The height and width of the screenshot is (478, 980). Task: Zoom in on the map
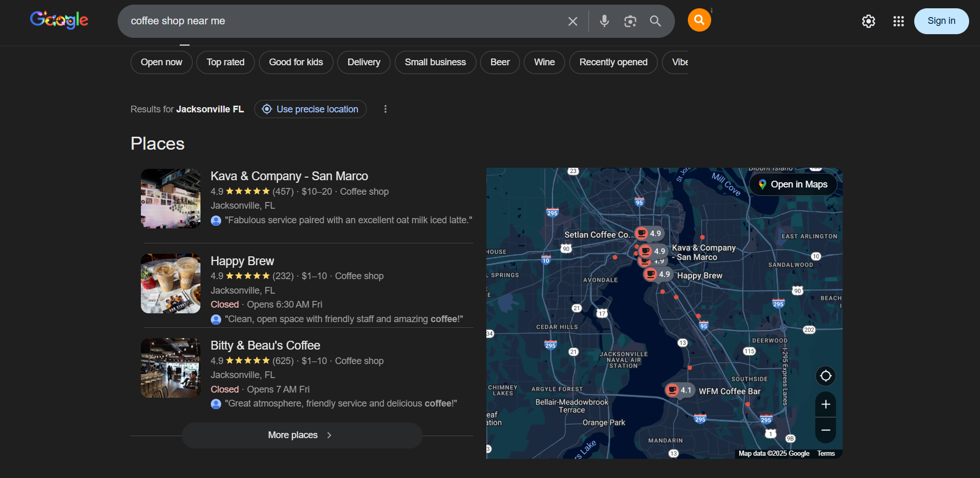826,404
